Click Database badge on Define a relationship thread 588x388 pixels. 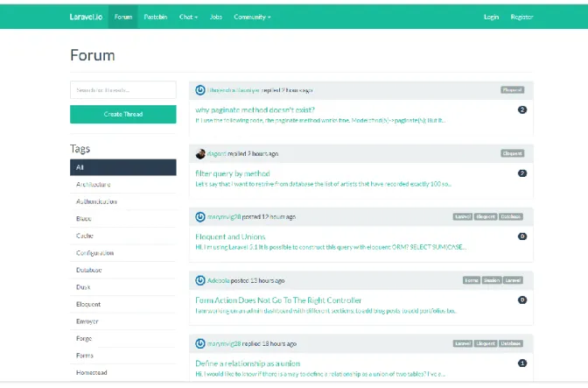click(511, 343)
